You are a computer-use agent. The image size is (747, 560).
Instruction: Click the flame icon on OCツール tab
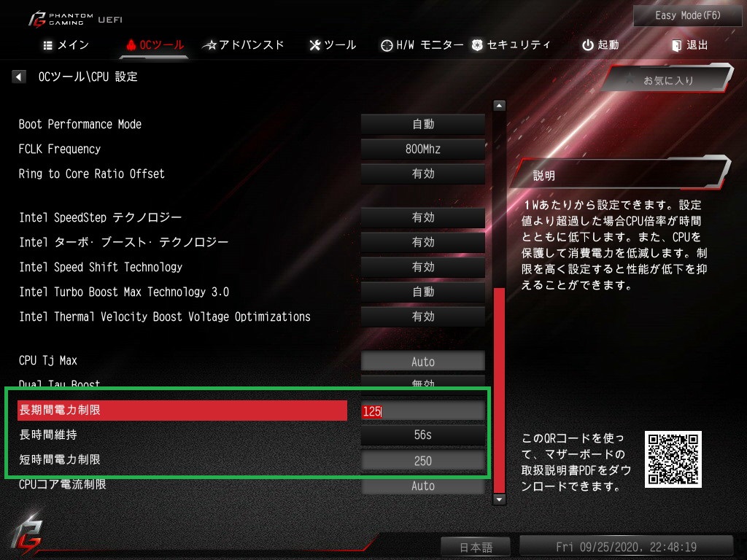point(131,44)
